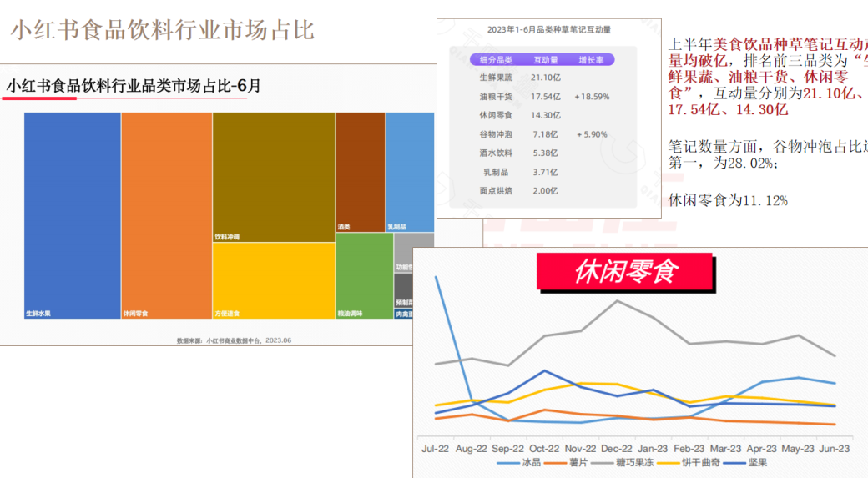Click the 饼干曲奇 legend entry
The width and height of the screenshot is (868, 478).
(689, 462)
